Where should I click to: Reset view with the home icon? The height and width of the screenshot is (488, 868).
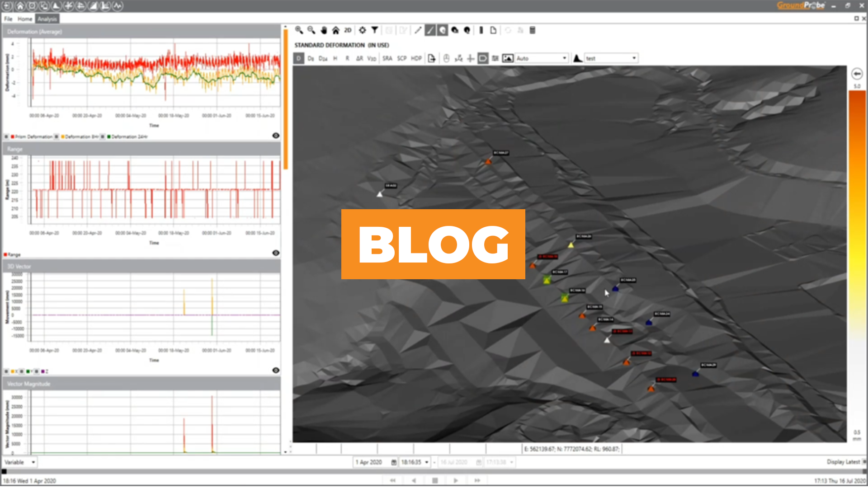[335, 30]
